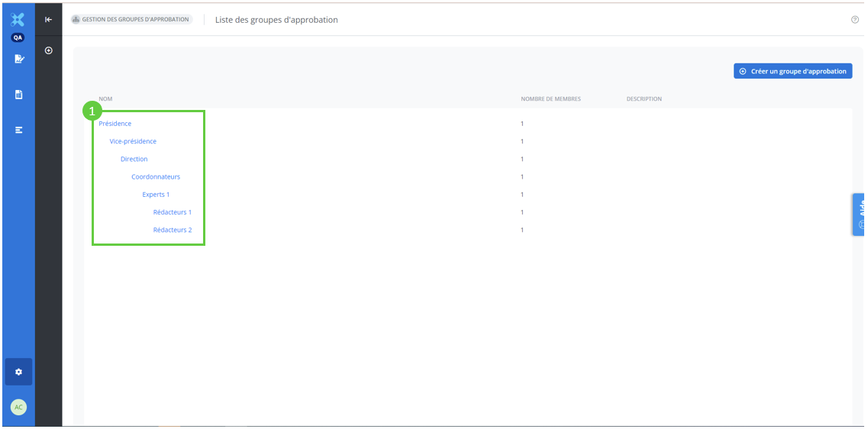This screenshot has width=868, height=429.
Task: Click the plus circle icon in dark panel
Action: click(48, 50)
